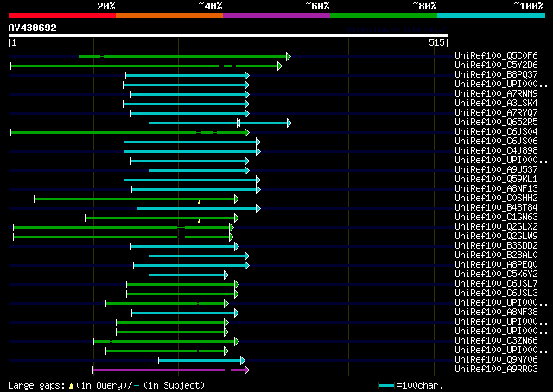Open hit UniRef100_A7RNM9 label
Image resolution: width=553 pixels, height=392 pixels.
click(x=496, y=93)
